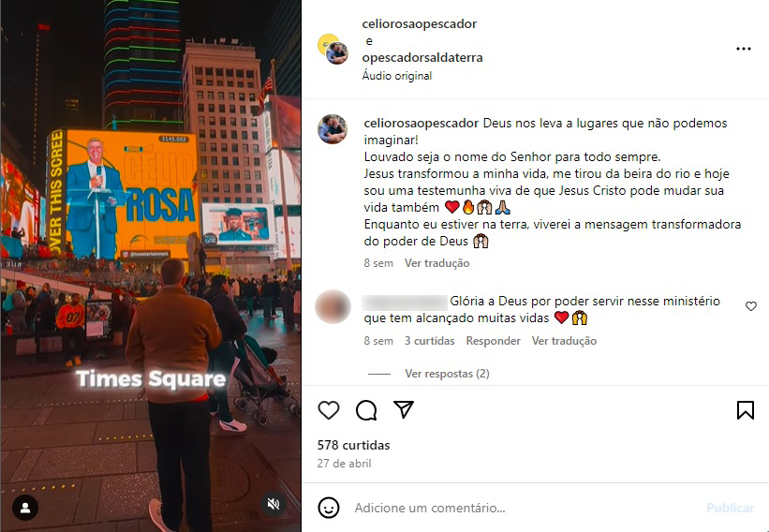Open the three-dot more options menu
Image resolution: width=769 pixels, height=532 pixels.
pos(744,49)
